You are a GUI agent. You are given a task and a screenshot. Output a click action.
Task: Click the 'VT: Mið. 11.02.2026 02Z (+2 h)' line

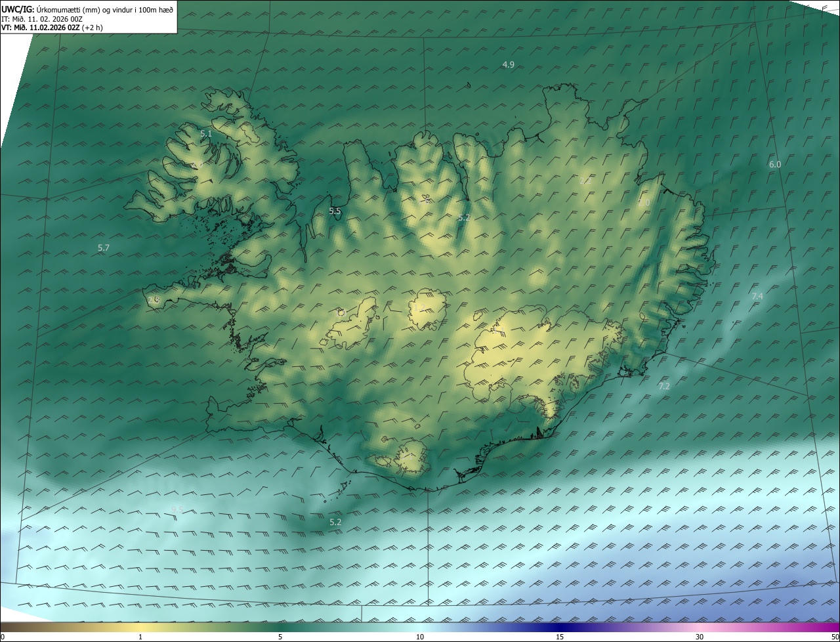click(x=52, y=28)
